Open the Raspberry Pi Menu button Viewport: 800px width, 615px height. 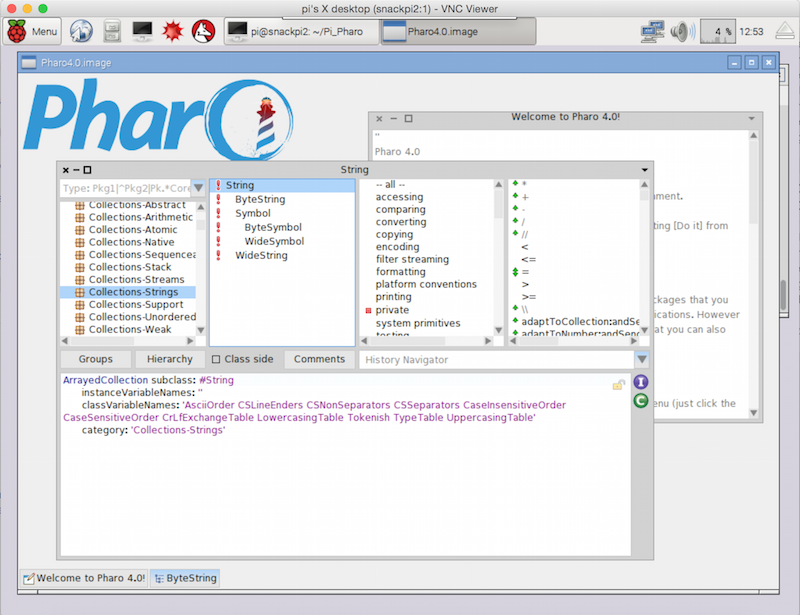tap(33, 32)
